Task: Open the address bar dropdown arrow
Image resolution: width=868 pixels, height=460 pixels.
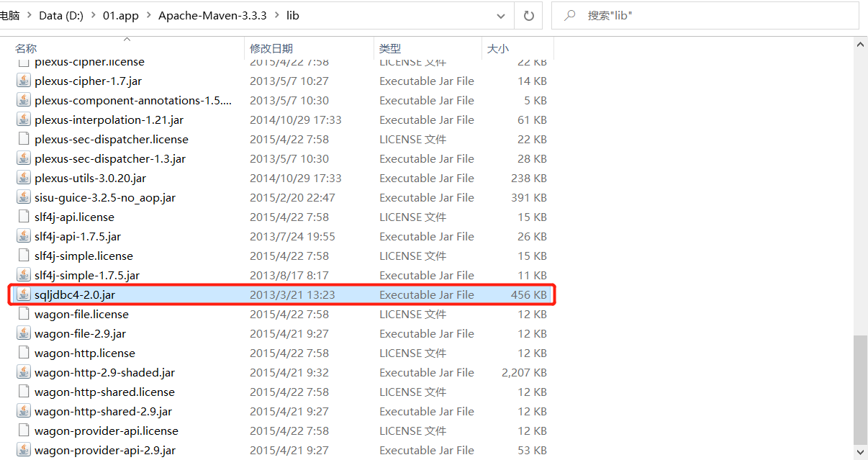Action: [x=501, y=15]
